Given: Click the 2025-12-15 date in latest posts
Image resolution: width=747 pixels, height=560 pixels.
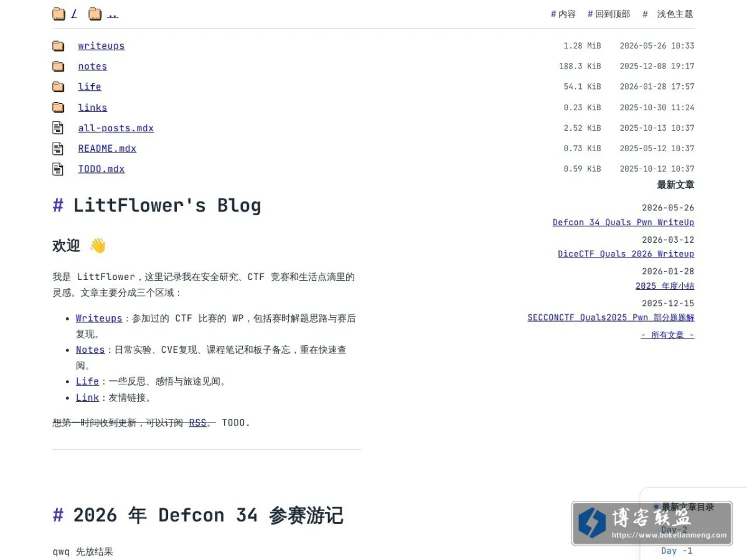Looking at the screenshot, I should [668, 304].
